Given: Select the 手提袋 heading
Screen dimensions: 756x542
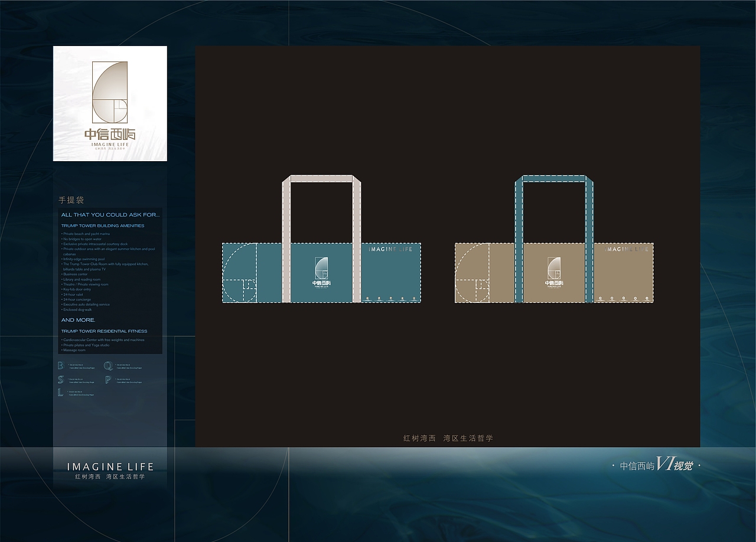Looking at the screenshot, I should [x=71, y=200].
